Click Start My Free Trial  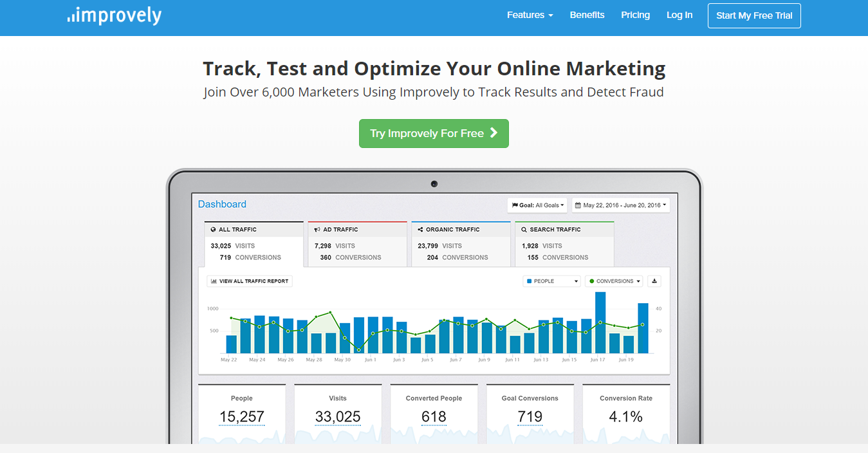[x=753, y=15]
